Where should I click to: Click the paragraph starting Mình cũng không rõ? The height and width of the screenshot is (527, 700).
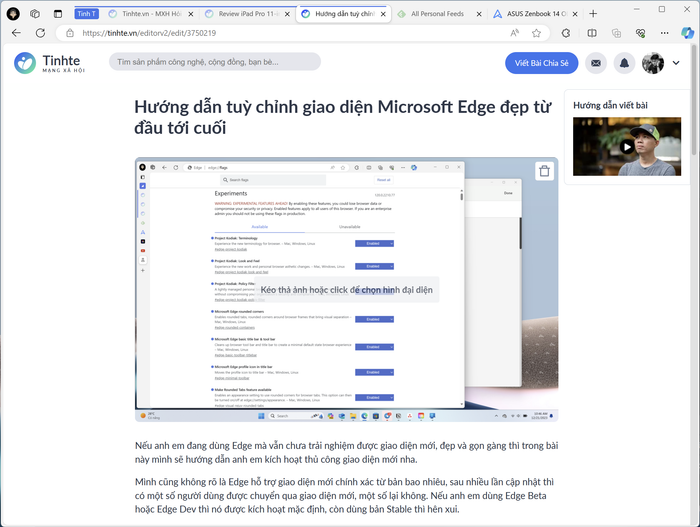345,495
